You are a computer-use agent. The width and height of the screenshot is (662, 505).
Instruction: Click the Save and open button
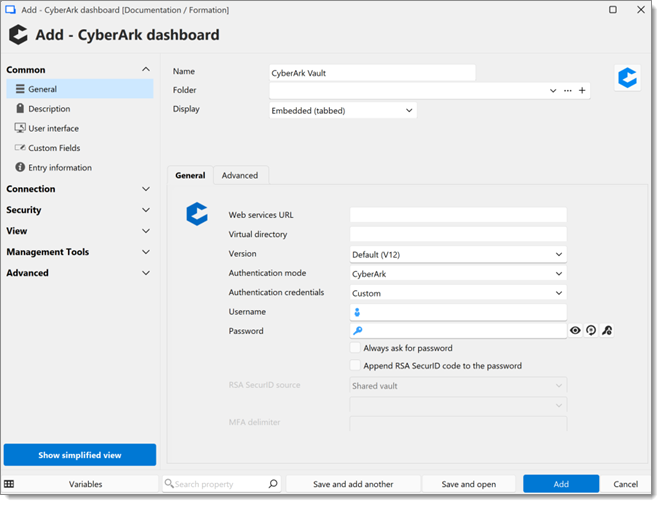click(467, 484)
